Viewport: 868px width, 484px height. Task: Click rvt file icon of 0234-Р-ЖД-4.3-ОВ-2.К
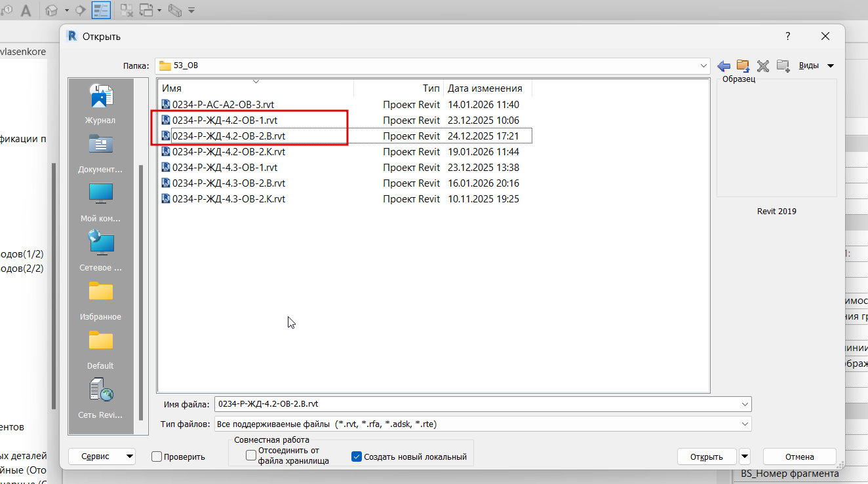pos(166,198)
